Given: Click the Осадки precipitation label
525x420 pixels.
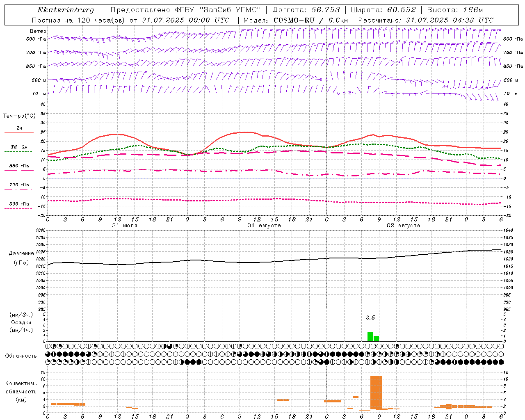Looking at the screenshot, I should tap(21, 322).
